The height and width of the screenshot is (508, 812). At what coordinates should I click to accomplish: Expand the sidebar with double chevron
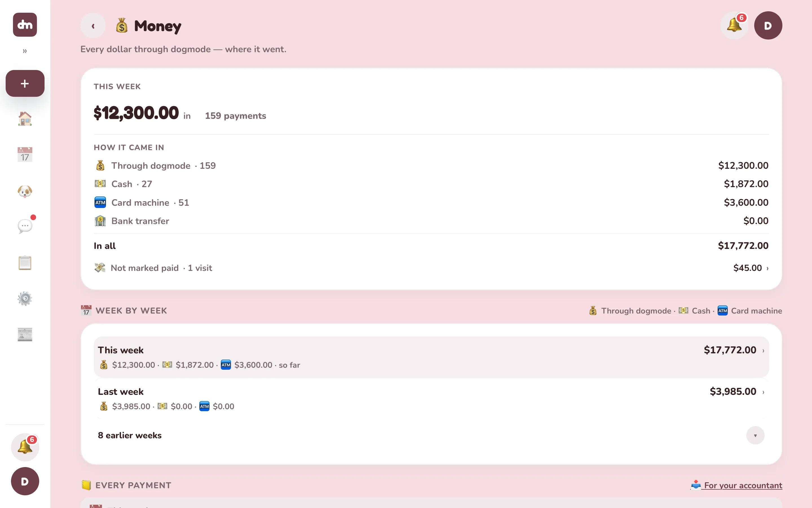25,51
